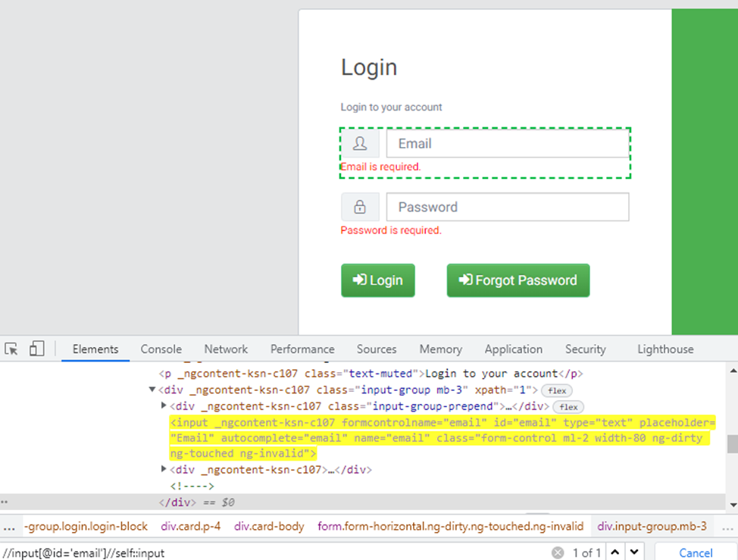This screenshot has width=738, height=560.
Task: Toggle the device toolbar icon
Action: pos(36,349)
